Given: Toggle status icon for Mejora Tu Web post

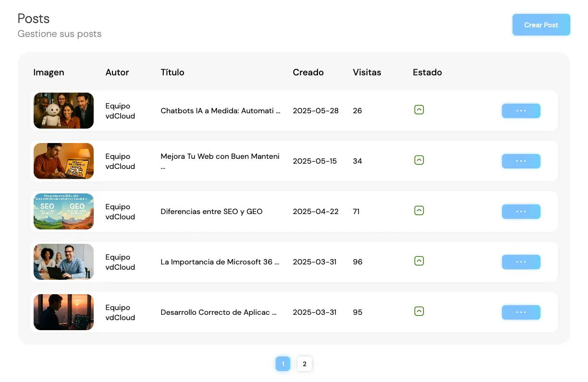Looking at the screenshot, I should pyautogui.click(x=419, y=160).
